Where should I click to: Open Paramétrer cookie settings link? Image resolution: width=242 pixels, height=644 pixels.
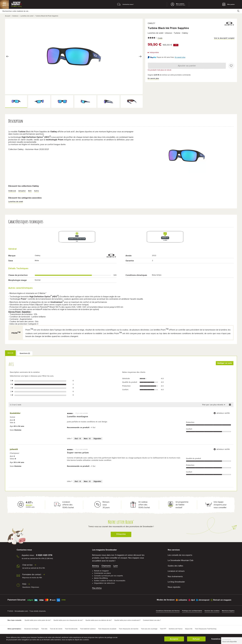(x=216, y=639)
